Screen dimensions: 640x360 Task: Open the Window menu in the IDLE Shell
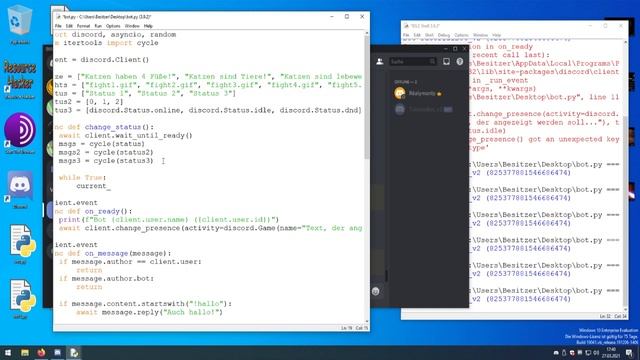tap(480, 35)
